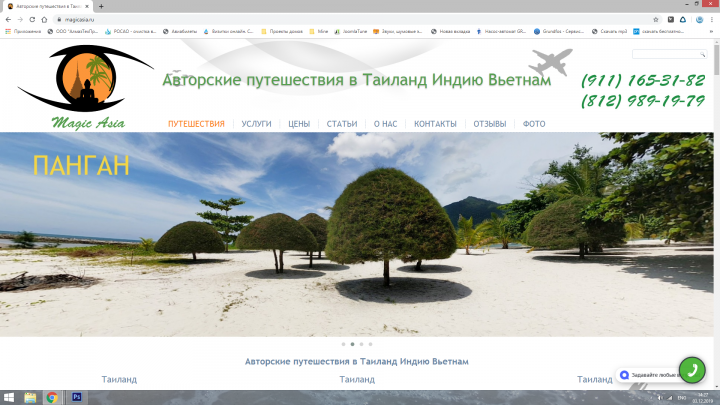
Task: Open the Chrome profile avatar
Action: (699, 20)
